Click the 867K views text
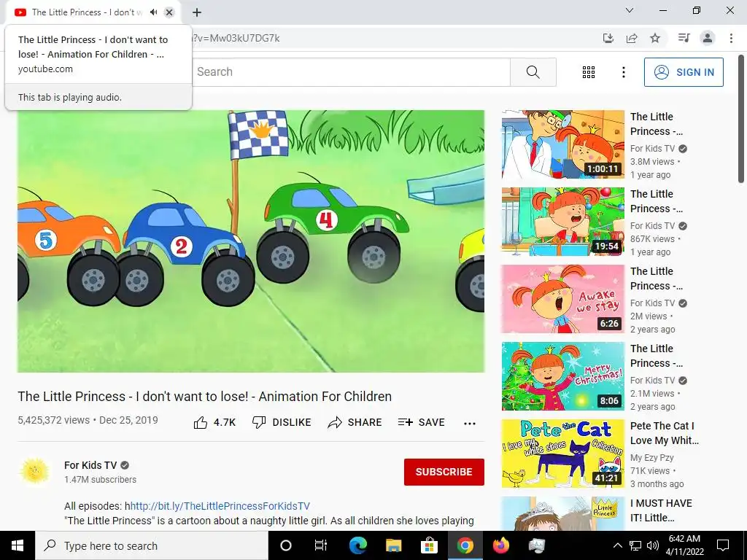The width and height of the screenshot is (747, 560). click(652, 239)
